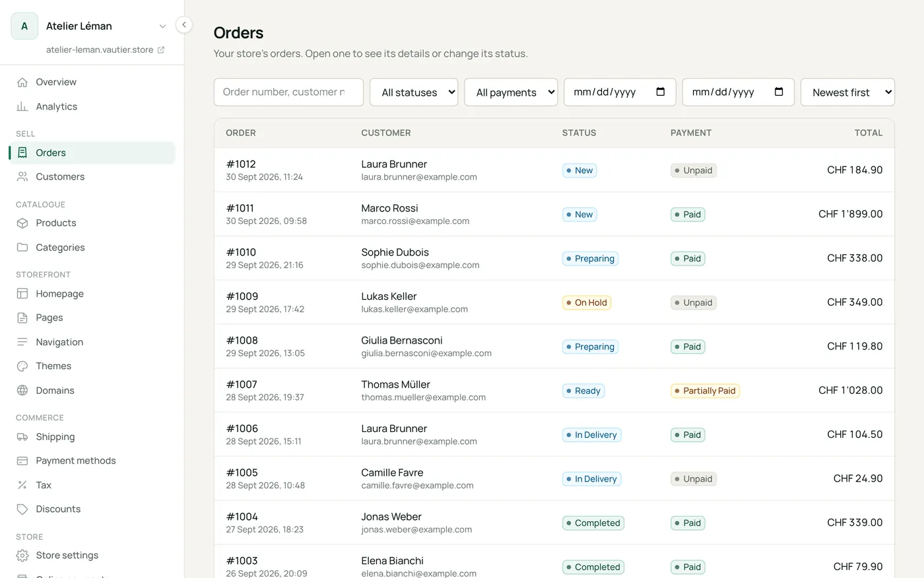Viewport: 924px width, 578px height.
Task: Click the Analytics bar chart icon
Action: click(22, 107)
